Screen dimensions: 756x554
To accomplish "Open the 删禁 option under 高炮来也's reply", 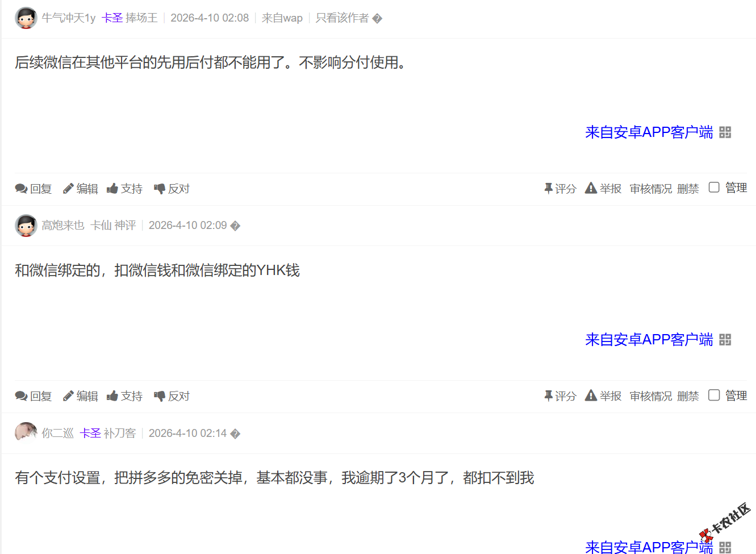I will (x=688, y=395).
